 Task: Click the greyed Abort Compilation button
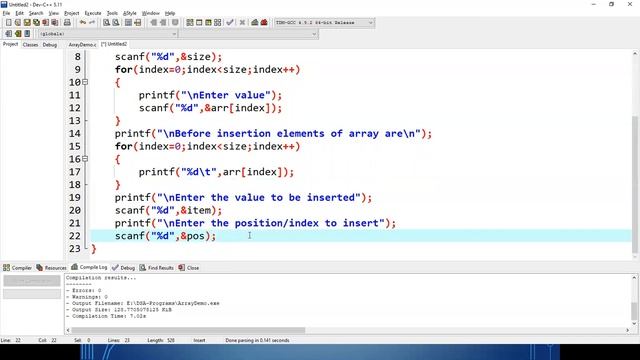pyautogui.click(x=32, y=281)
